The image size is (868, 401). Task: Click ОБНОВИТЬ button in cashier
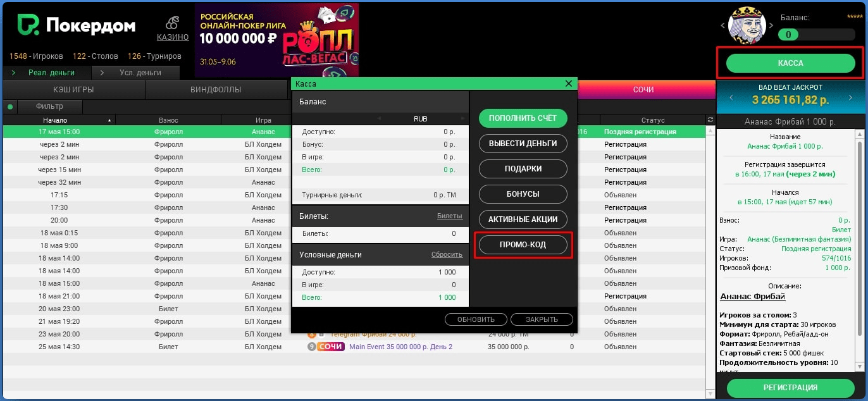point(476,319)
